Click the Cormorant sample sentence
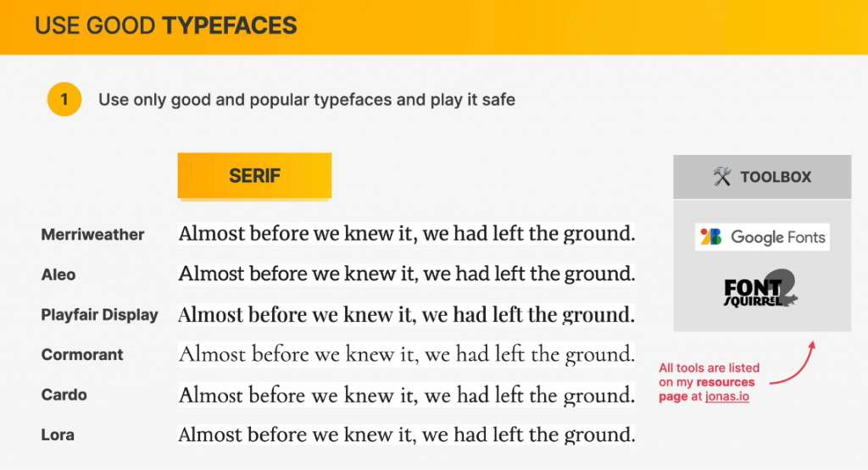Screen dimensions: 868x470 point(406,355)
